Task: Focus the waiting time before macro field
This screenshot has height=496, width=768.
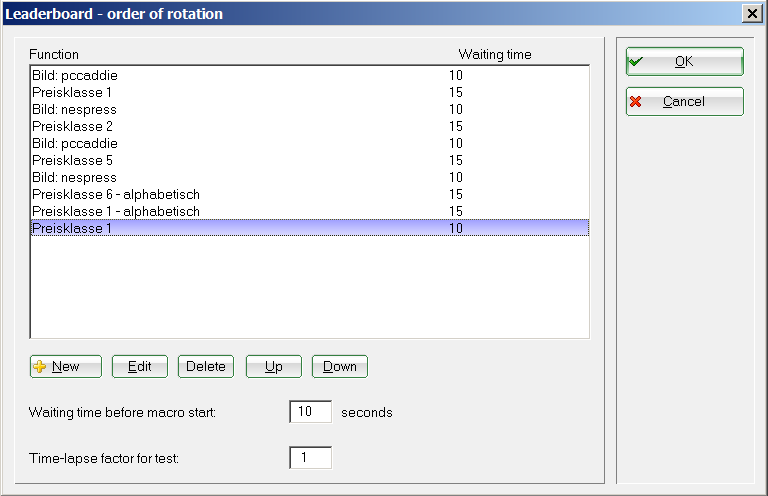Action: tap(310, 412)
